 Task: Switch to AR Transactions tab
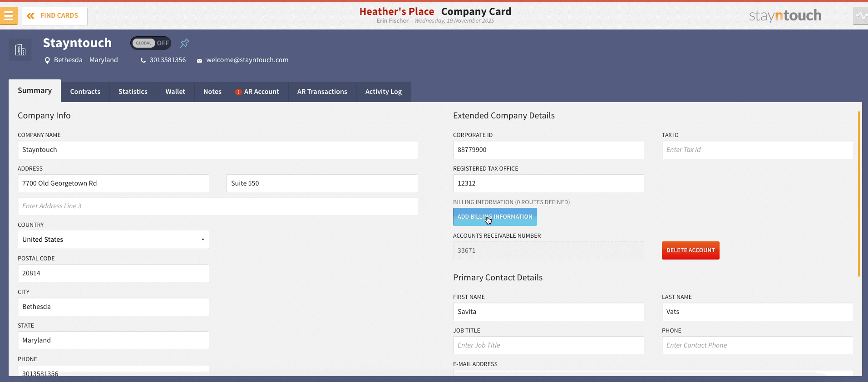(322, 92)
